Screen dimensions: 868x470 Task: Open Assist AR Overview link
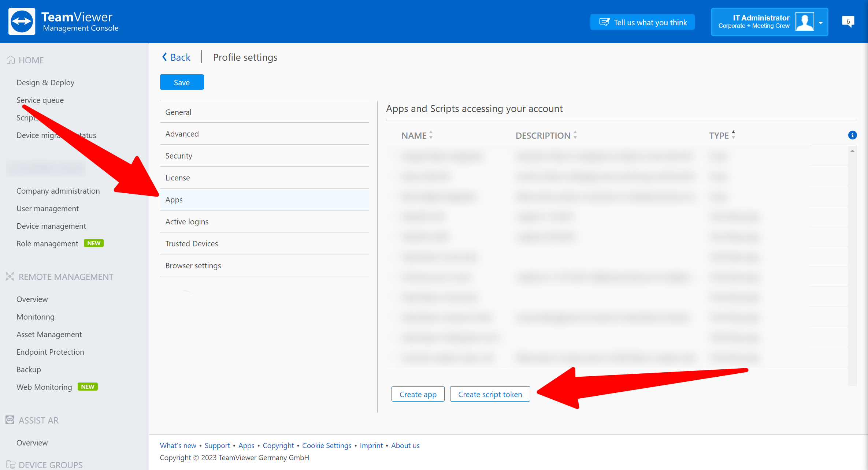[32, 443]
